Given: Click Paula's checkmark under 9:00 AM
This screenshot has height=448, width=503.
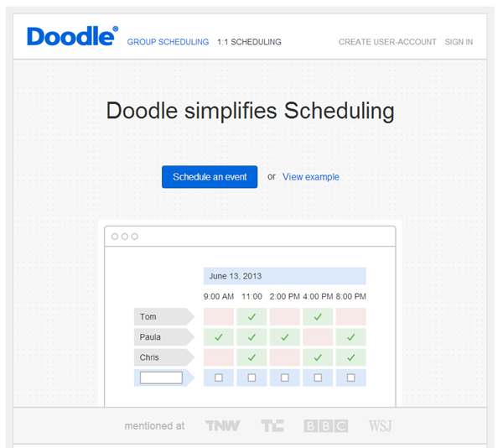Looking at the screenshot, I should click(x=219, y=337).
